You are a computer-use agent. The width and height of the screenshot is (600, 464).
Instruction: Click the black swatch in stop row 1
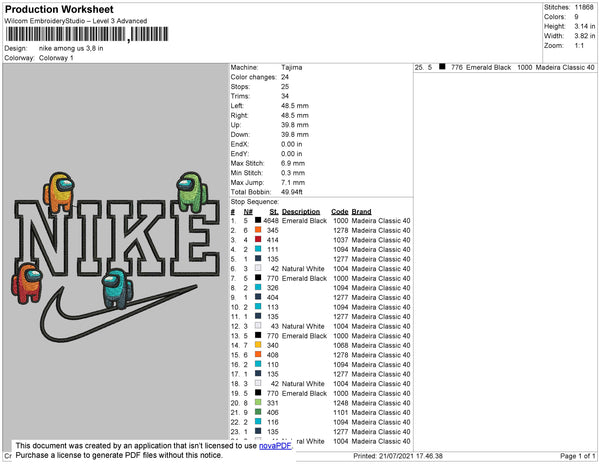[258, 220]
